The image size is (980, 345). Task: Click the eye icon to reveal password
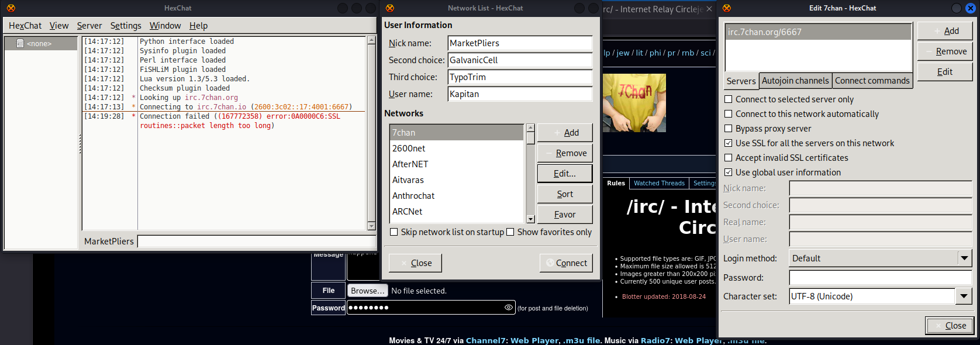pyautogui.click(x=508, y=308)
